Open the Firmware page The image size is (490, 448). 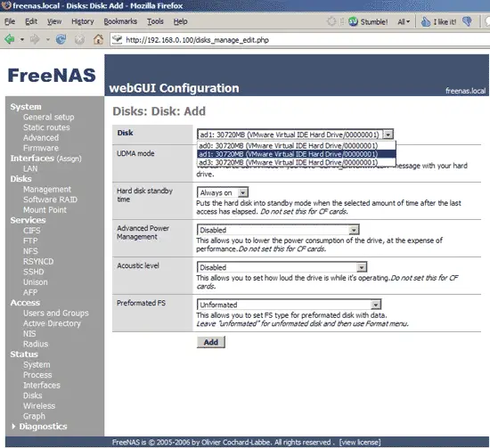pyautogui.click(x=41, y=148)
